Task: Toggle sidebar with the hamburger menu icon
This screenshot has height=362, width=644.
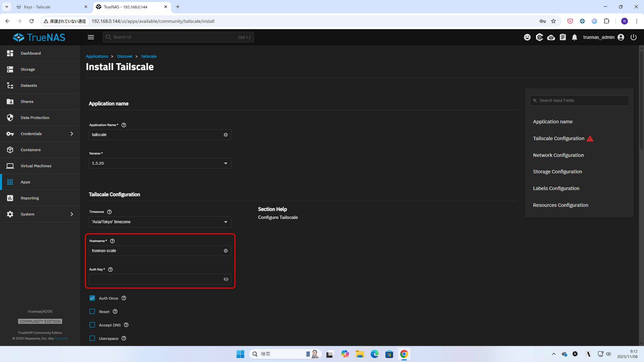Action: coord(91,37)
